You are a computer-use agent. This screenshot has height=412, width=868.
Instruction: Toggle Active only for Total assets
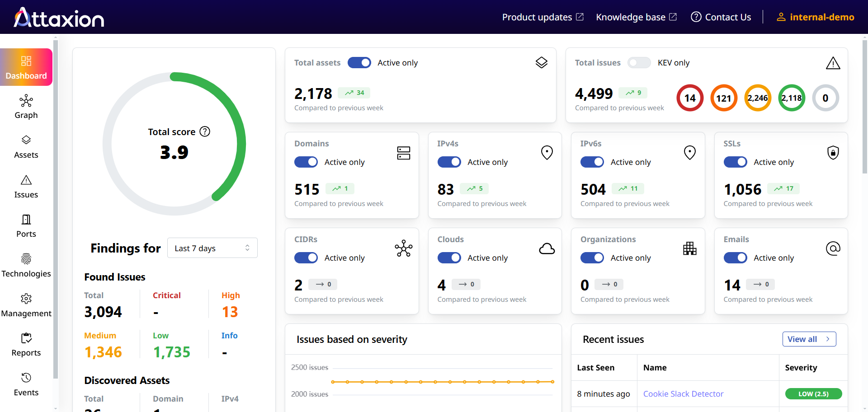coord(359,63)
